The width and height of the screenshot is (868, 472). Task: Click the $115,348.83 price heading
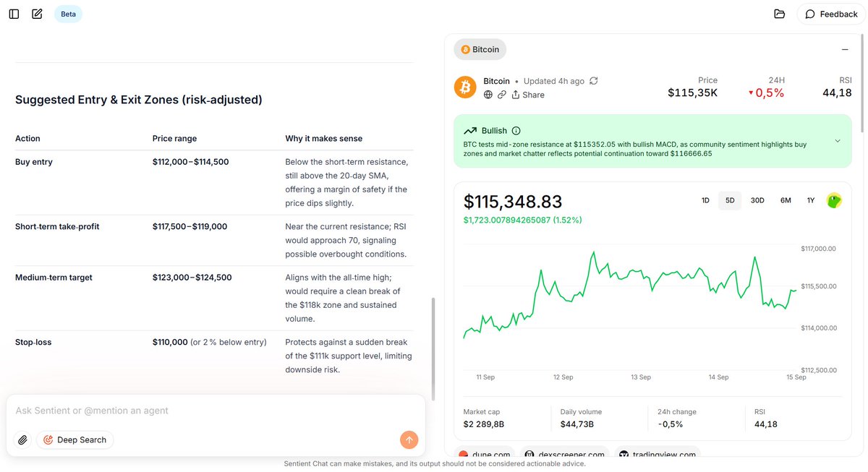513,202
